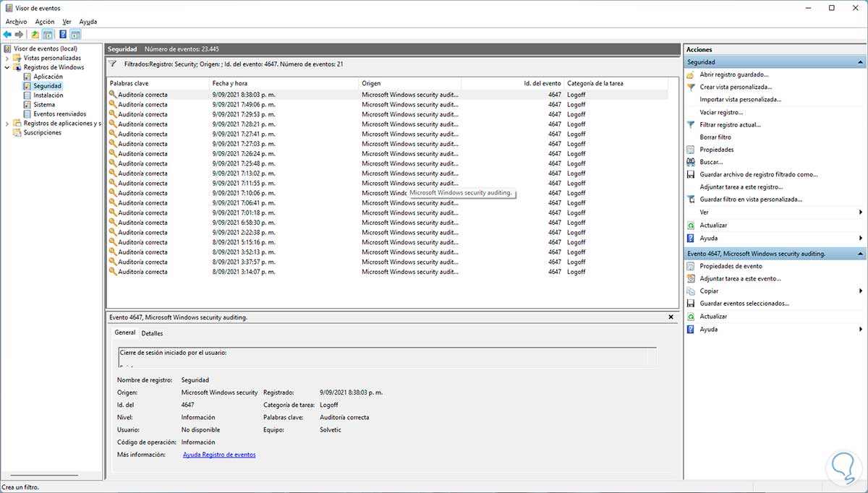Viewport: 868px width, 493px height.
Task: Click Abrir registro guardado icon
Action: click(692, 74)
